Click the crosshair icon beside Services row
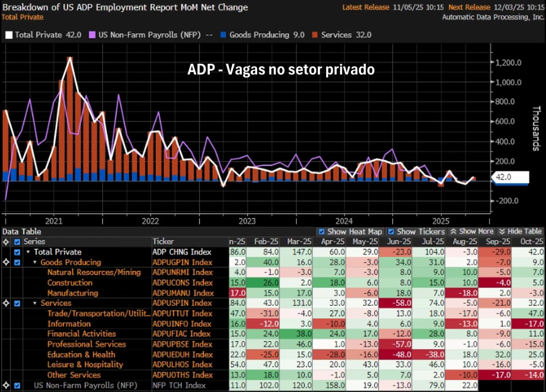This screenshot has height=392, width=546. 6,303
